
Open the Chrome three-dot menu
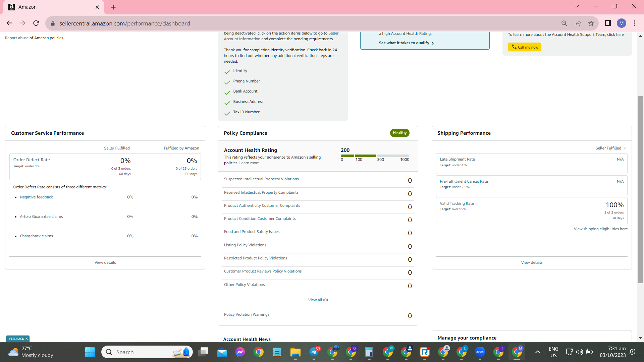tap(635, 23)
